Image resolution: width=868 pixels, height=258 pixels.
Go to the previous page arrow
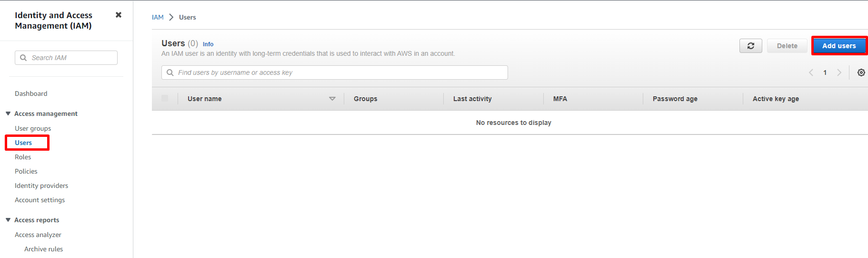(x=811, y=72)
